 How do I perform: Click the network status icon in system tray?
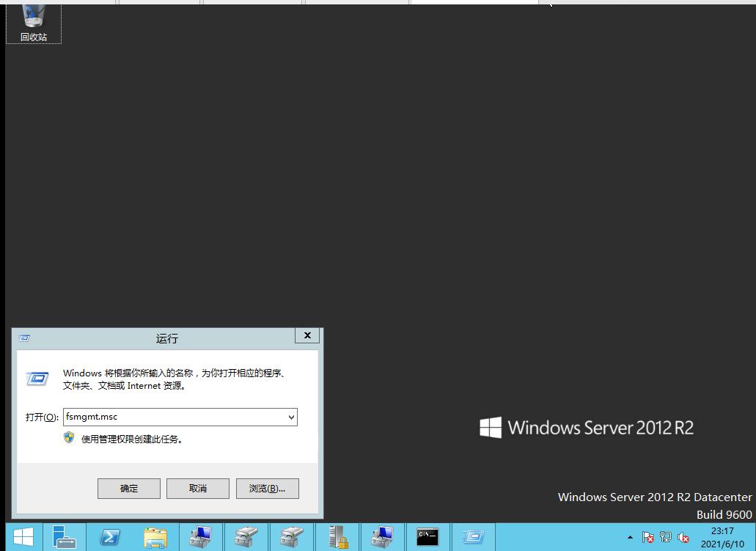pos(665,537)
